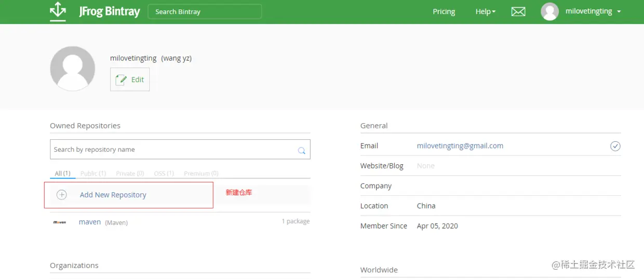Viewport: 644px width, 279px height.
Task: Click the milovetingting@gmail.com email link
Action: point(460,146)
